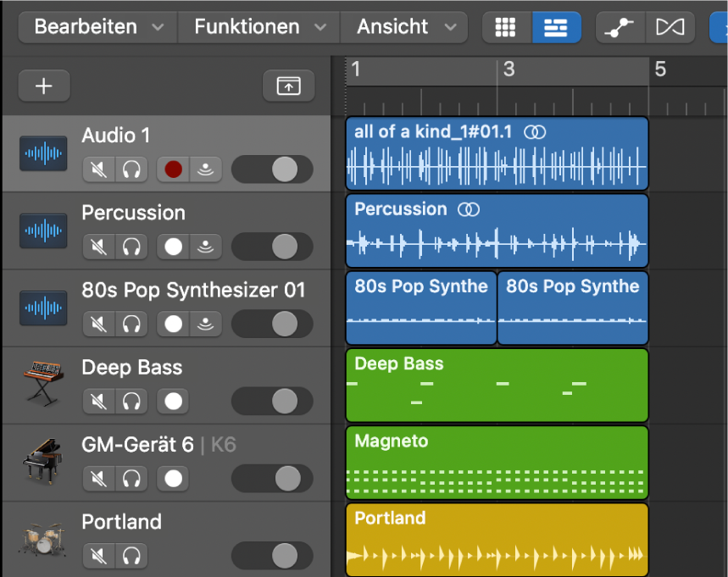Enable the Flex bowtie icon
The width and height of the screenshot is (728, 577).
(x=670, y=27)
